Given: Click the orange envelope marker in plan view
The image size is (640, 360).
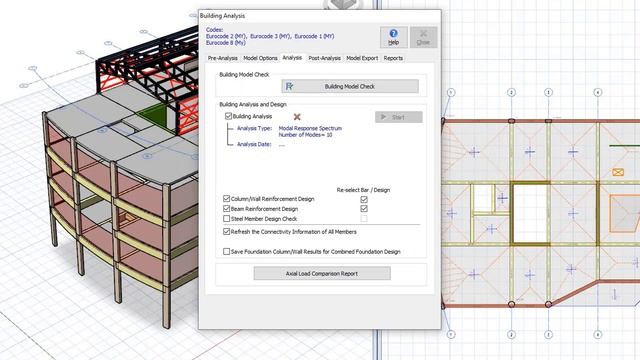Looking at the screenshot, I should click(618, 172).
